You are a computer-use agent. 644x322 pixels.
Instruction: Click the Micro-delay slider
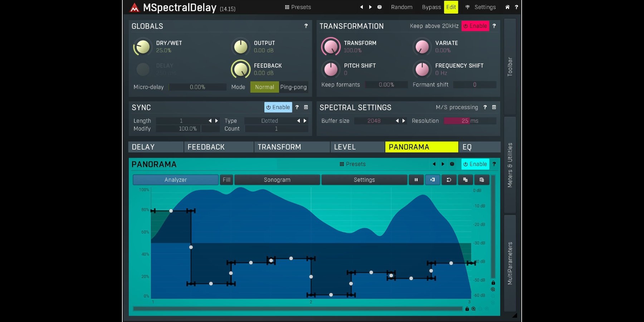point(197,87)
